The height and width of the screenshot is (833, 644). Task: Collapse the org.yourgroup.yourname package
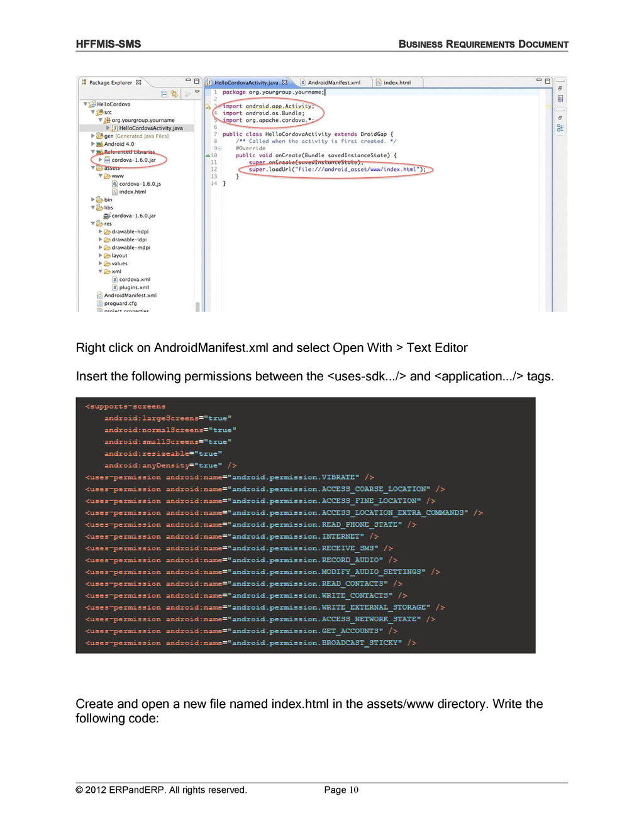[101, 120]
